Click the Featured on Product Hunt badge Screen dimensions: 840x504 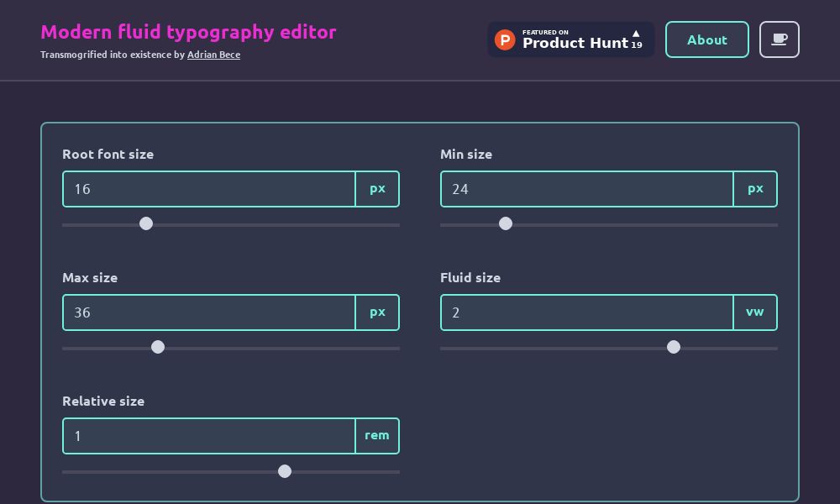pos(571,39)
